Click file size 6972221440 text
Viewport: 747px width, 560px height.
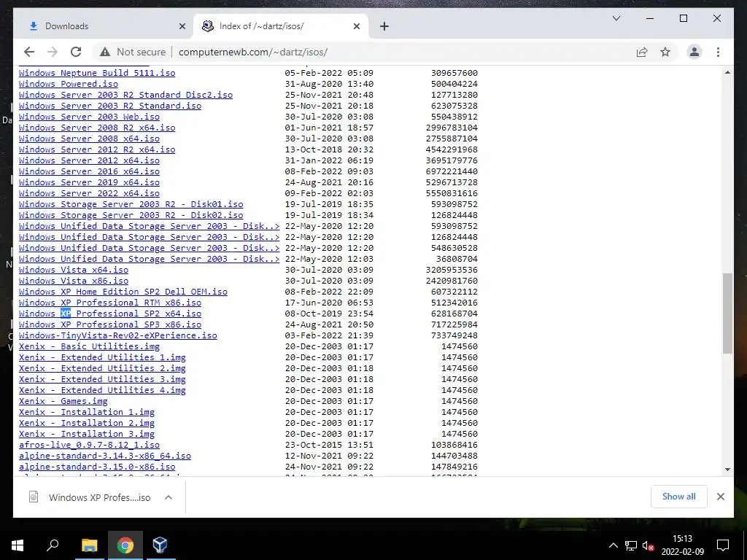[x=452, y=171]
